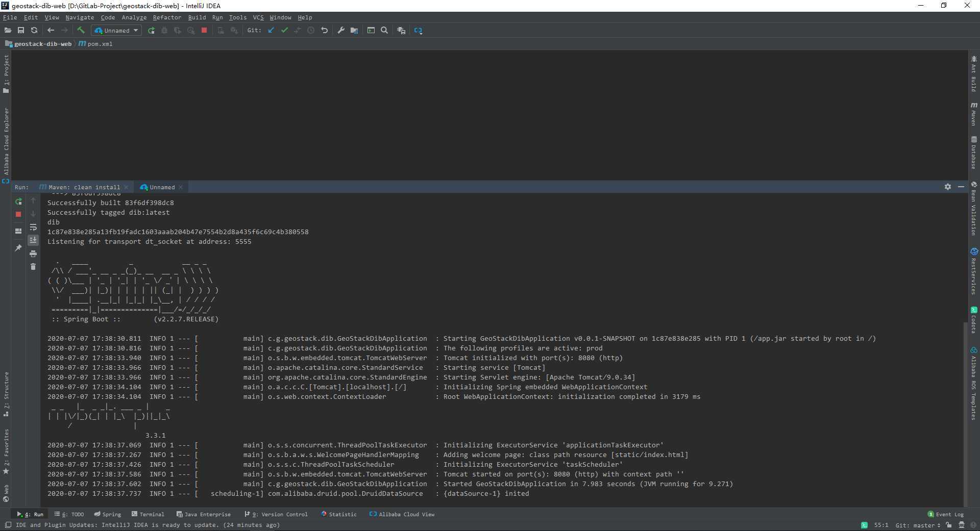980x531 pixels.
Task: Open Statistic tool window
Action: [338, 514]
